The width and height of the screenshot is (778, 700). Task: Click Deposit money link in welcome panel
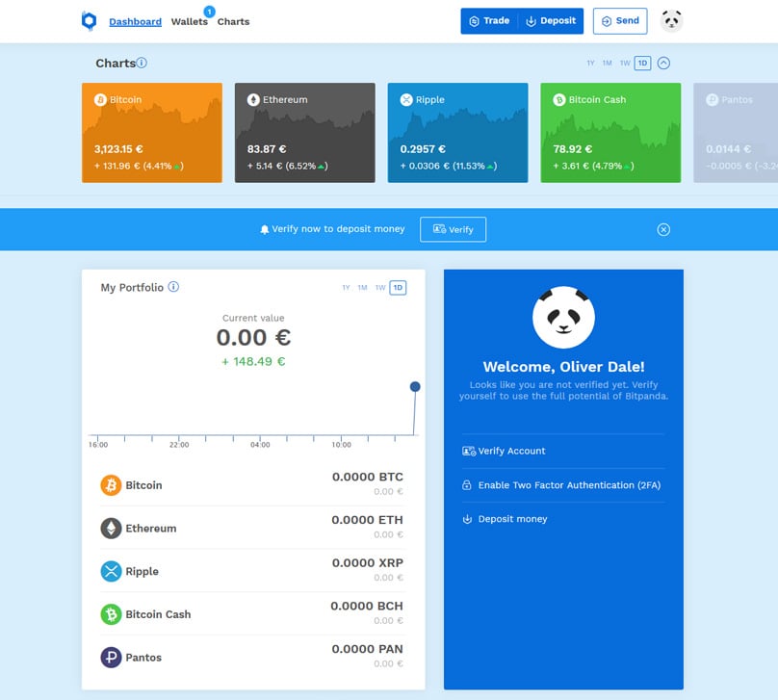(512, 519)
